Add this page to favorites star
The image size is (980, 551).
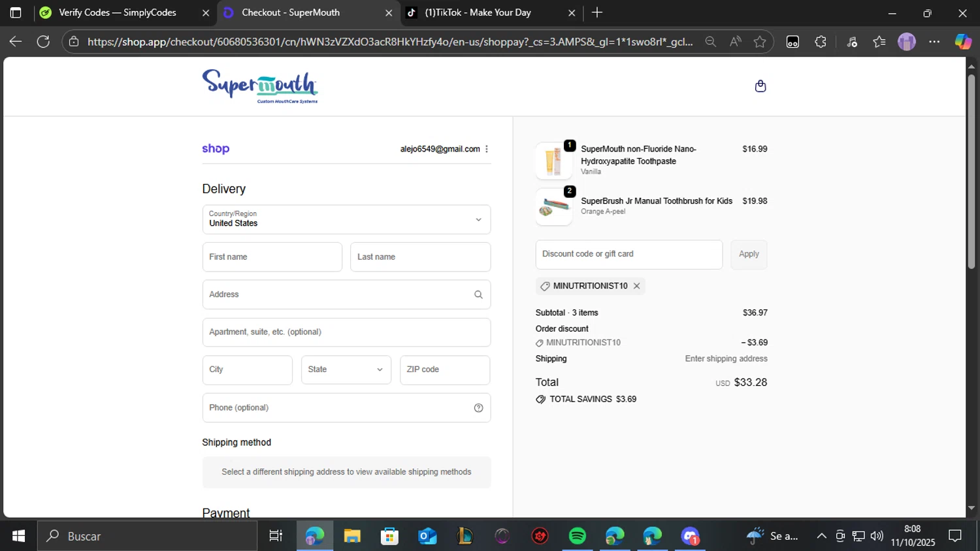[x=760, y=42]
